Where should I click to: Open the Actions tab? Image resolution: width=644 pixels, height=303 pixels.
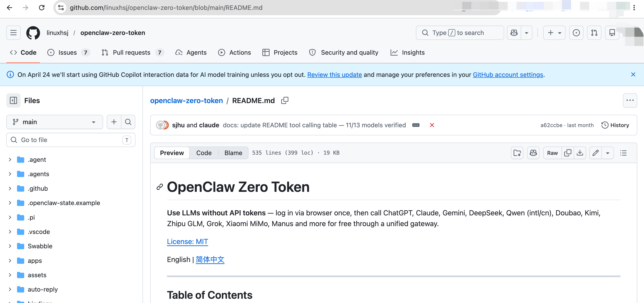[x=234, y=52]
